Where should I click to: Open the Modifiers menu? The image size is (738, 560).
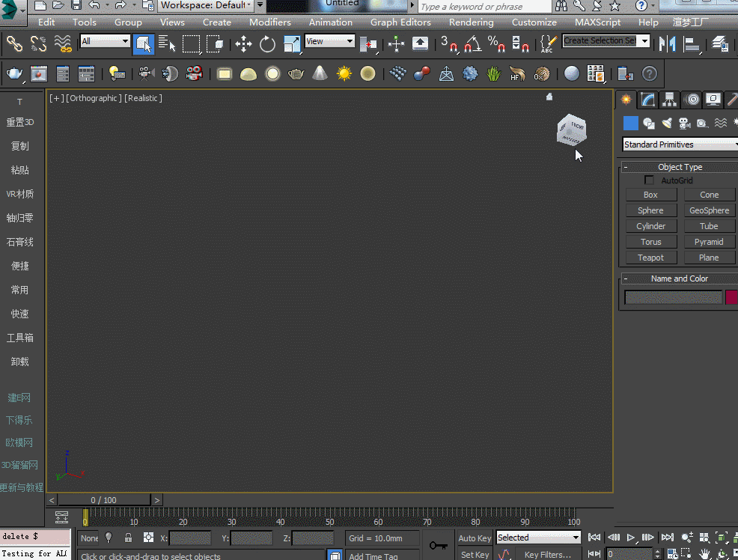pyautogui.click(x=270, y=22)
